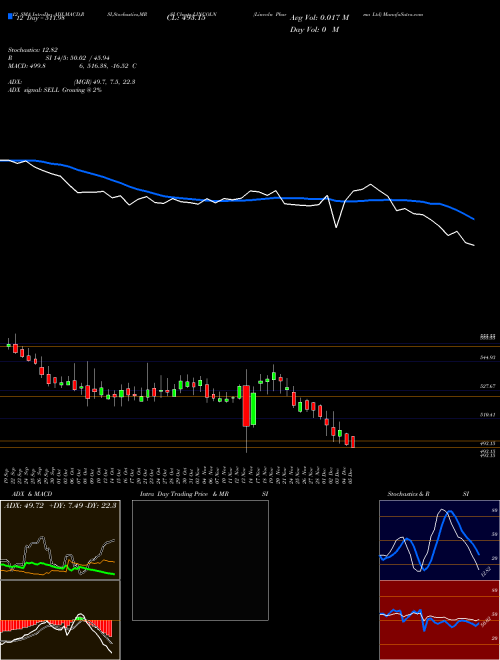Click the large red candlestick in mid November
Viewport: 500px width, 660px height.
[x=246, y=405]
